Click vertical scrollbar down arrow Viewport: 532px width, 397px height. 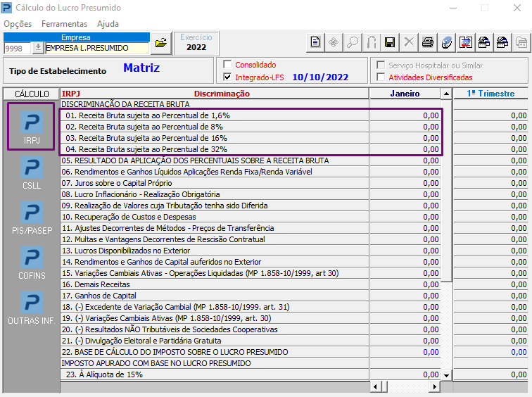click(x=446, y=375)
